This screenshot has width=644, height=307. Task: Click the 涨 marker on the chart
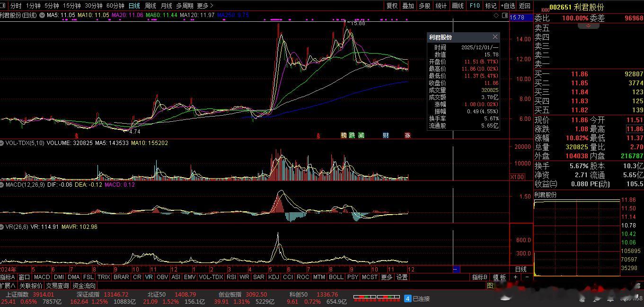pos(407,135)
